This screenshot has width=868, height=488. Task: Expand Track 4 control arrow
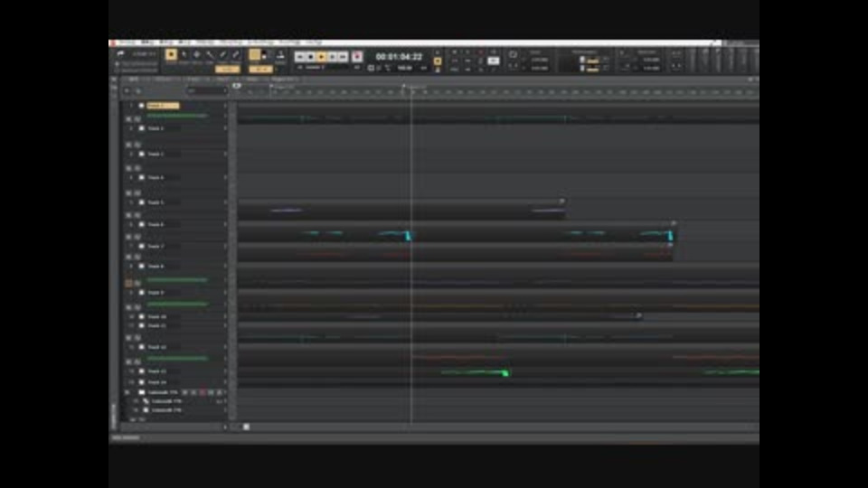(225, 178)
